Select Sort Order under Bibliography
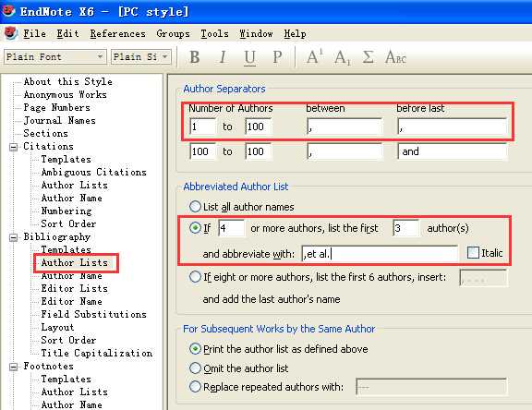 [68, 340]
